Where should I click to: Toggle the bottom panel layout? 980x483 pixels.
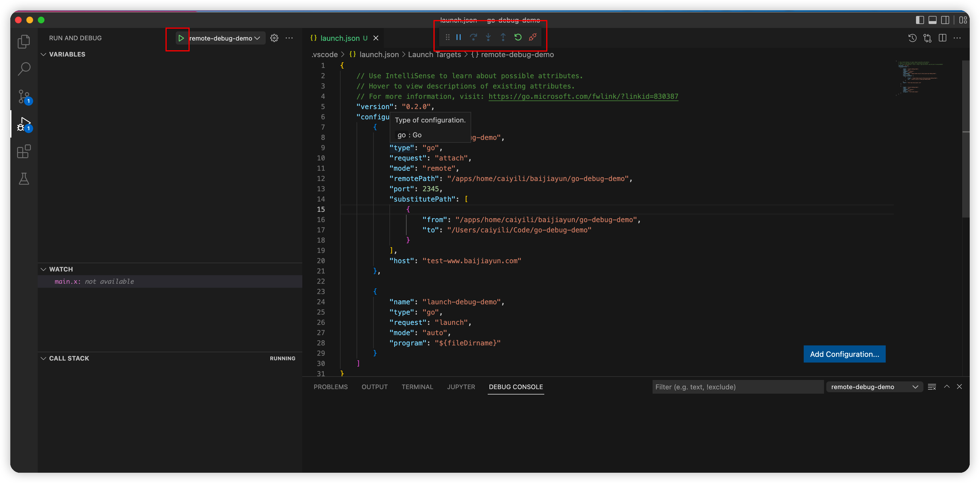click(933, 20)
